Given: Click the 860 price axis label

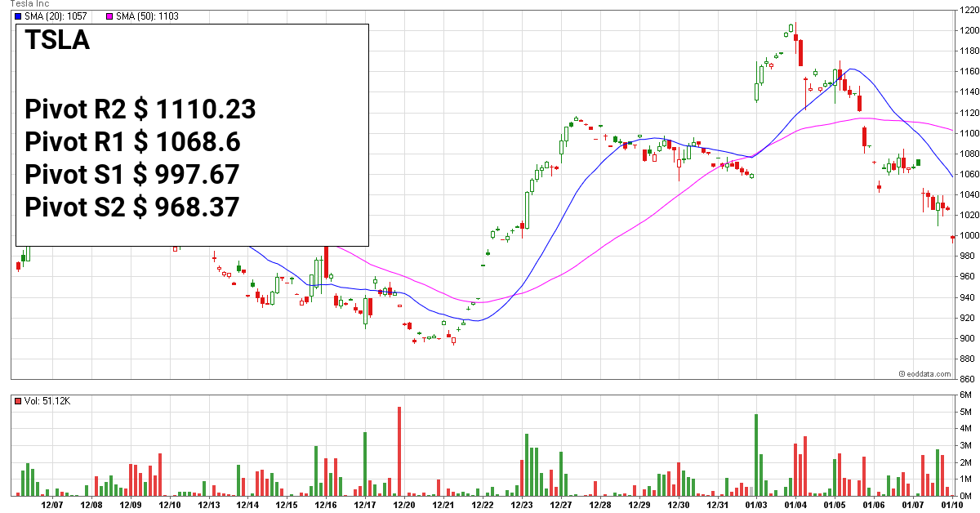Looking at the screenshot, I should coord(968,379).
